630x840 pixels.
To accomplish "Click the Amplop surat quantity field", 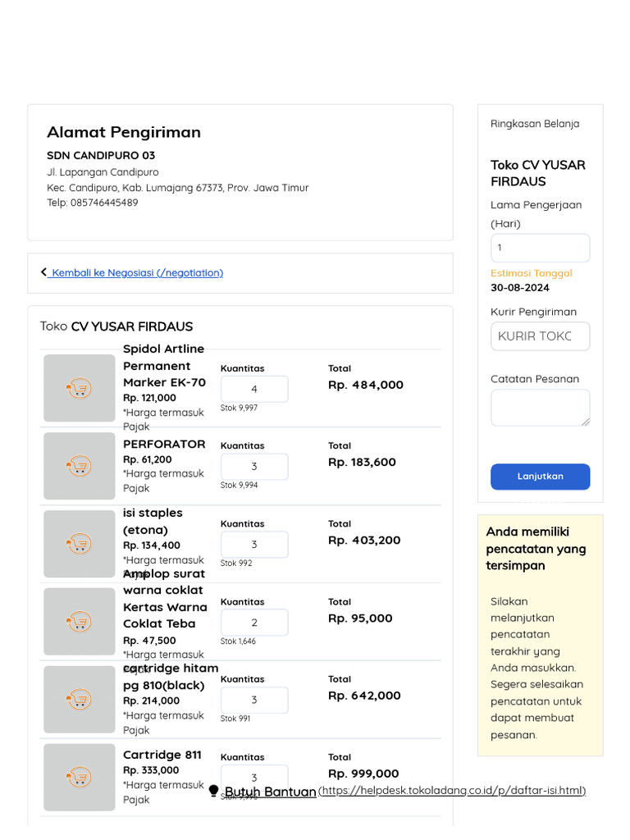I will point(254,623).
